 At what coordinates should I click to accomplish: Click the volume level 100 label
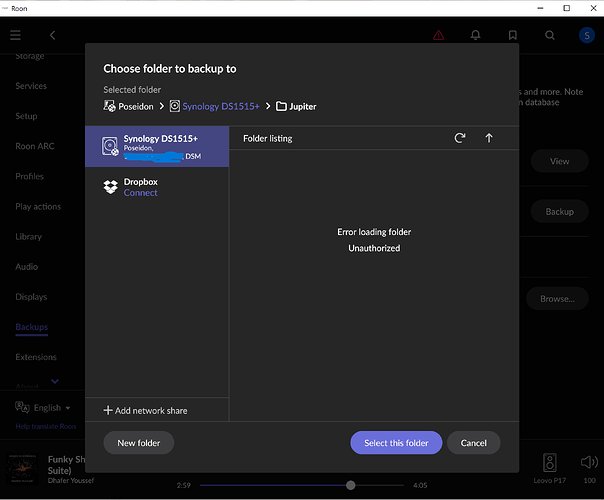(589, 480)
